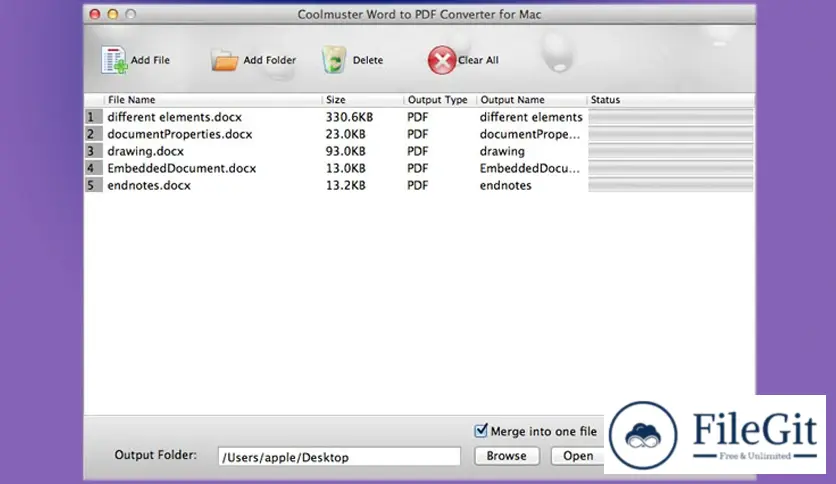
Task: Click the red Clear All icon
Action: click(441, 60)
